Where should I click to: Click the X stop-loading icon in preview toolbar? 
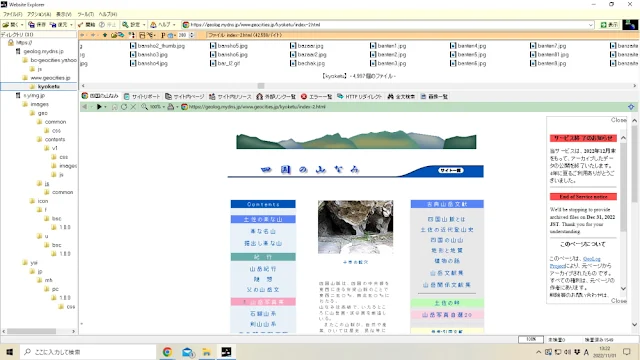click(x=133, y=107)
